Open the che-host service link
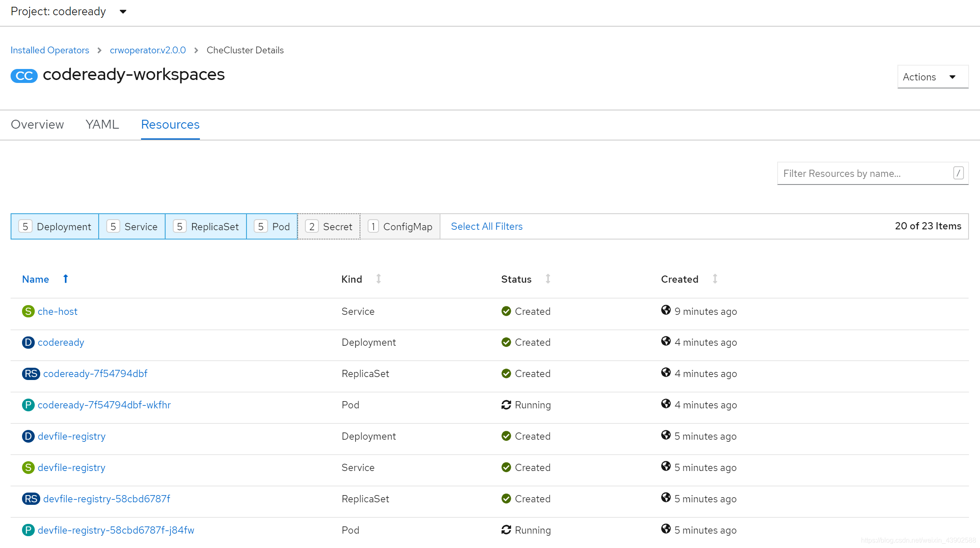 (x=58, y=311)
